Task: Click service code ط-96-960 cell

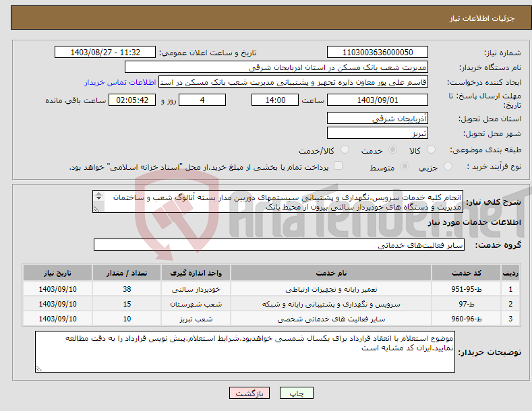Action: (x=467, y=319)
